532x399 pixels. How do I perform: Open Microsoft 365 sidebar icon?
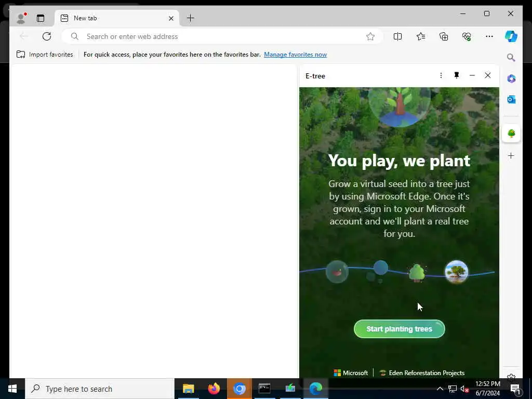(x=511, y=79)
